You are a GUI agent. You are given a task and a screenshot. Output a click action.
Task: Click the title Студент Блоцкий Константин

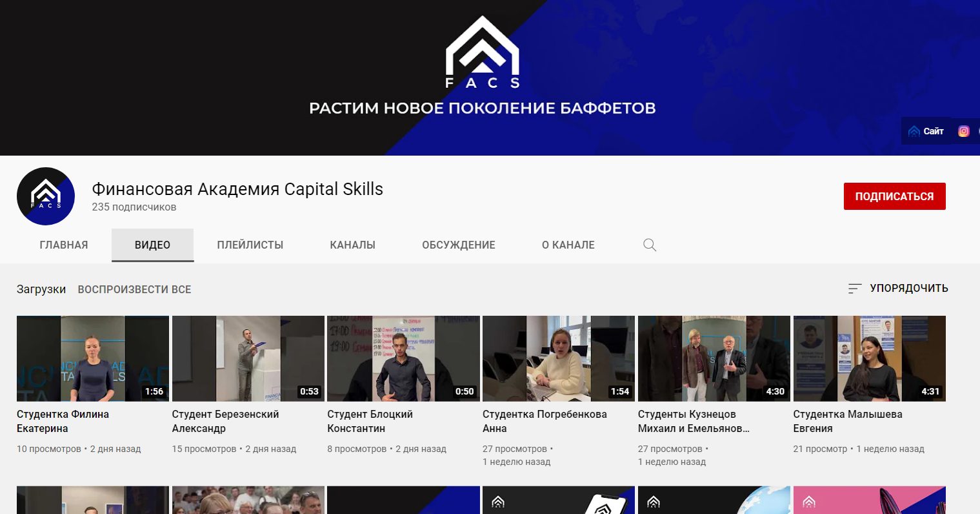[x=370, y=421]
